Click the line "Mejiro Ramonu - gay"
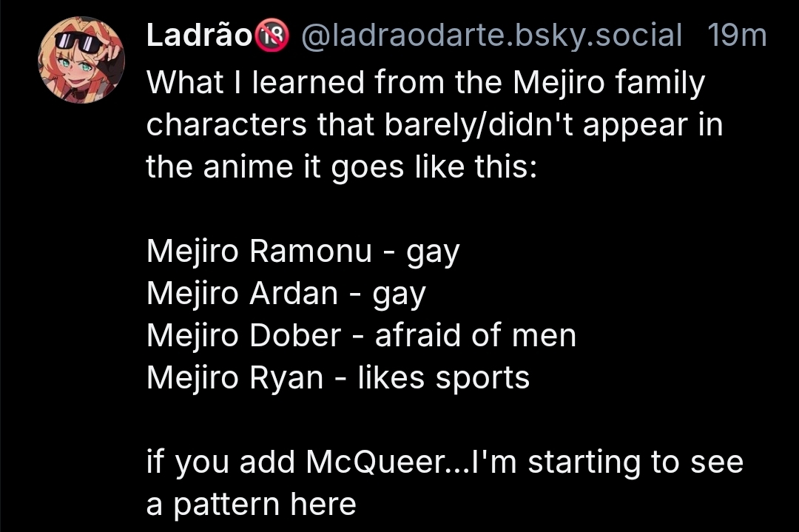The height and width of the screenshot is (532, 799). point(303,252)
